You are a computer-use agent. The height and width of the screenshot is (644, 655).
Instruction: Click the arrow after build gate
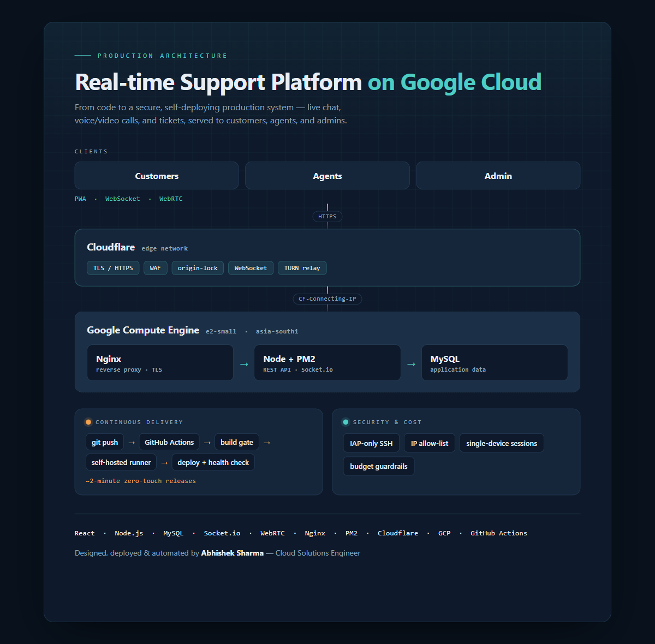[x=267, y=443]
